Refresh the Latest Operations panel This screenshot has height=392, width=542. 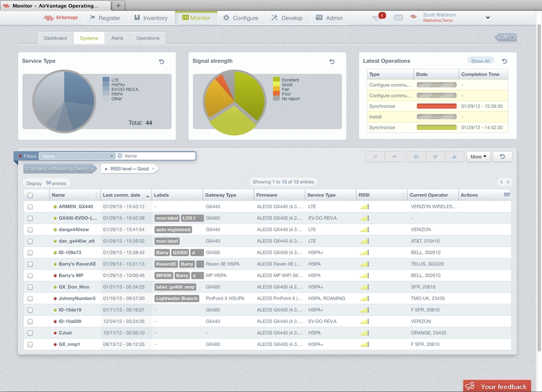pos(504,61)
